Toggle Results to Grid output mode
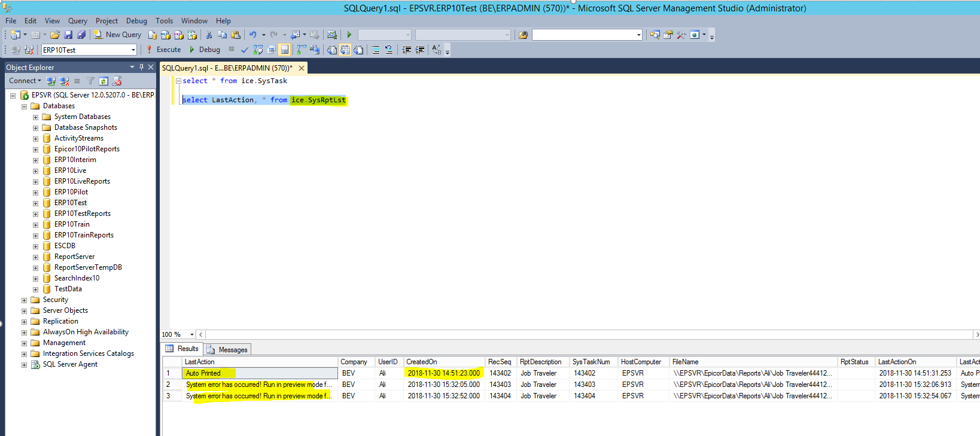The height and width of the screenshot is (436, 980). click(x=345, y=50)
